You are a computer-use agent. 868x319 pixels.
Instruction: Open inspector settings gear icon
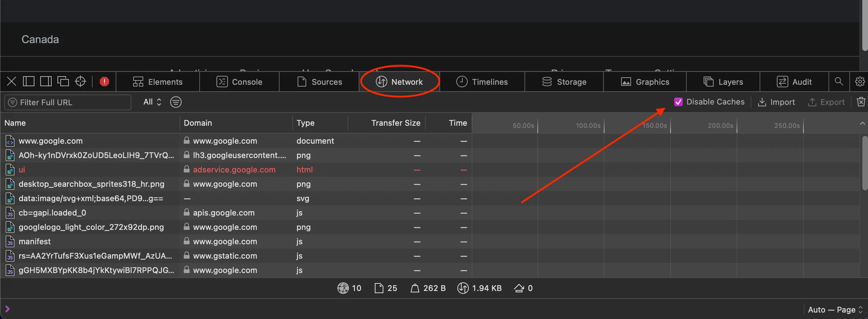[x=860, y=82]
